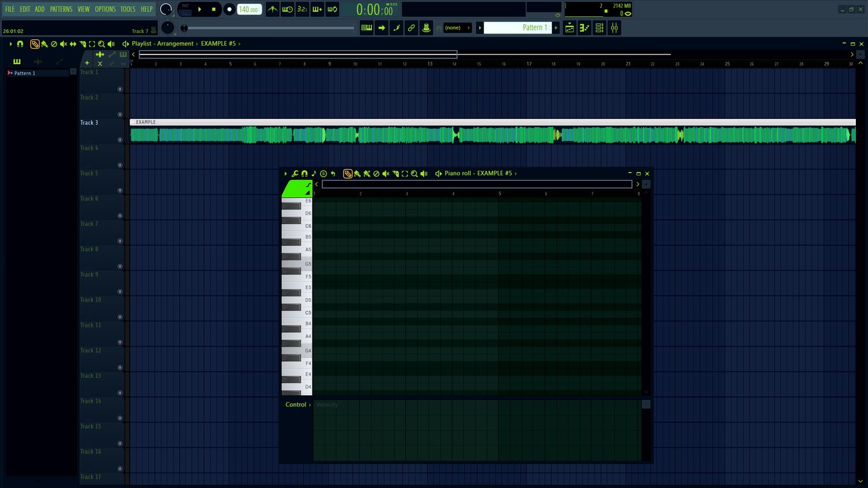Select Delete tool in Piano roll
This screenshot has height=488, width=868.
pyautogui.click(x=376, y=174)
